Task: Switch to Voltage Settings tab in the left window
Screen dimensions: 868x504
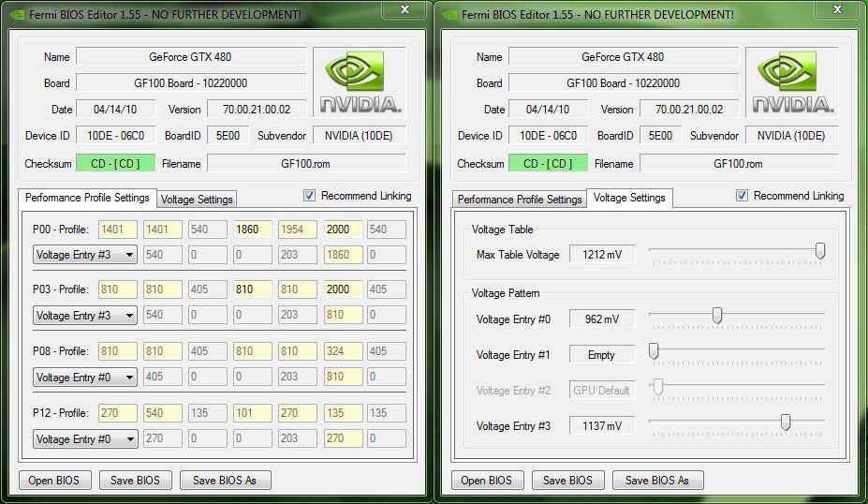Action: [x=197, y=200]
